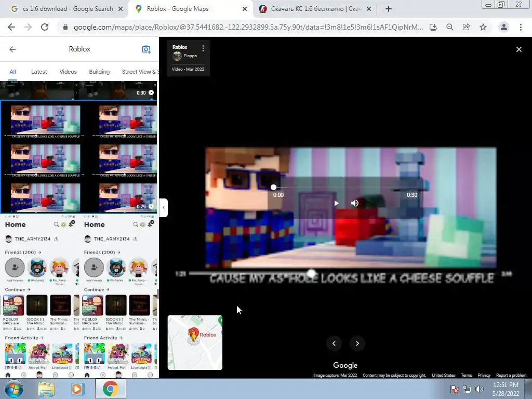This screenshot has height=399, width=532.
Task: Bookmark this page with the star
Action: pyautogui.click(x=483, y=27)
